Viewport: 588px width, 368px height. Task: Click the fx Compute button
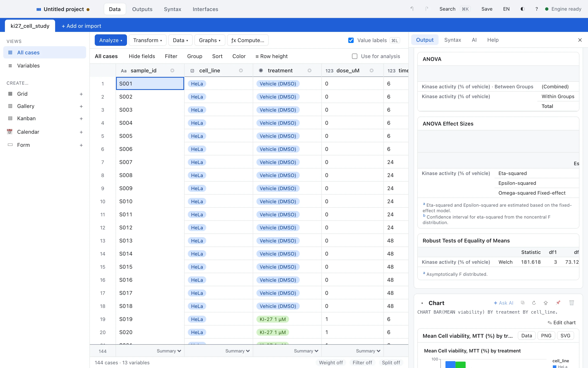[x=248, y=40]
